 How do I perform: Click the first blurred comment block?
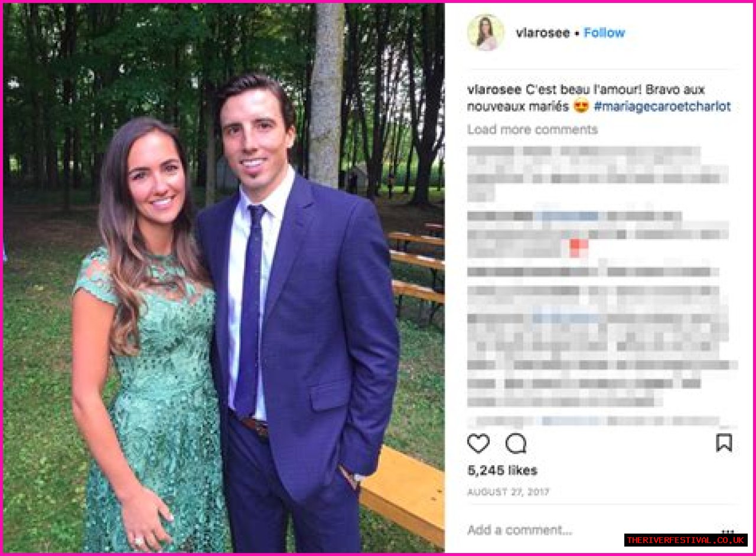(598, 172)
